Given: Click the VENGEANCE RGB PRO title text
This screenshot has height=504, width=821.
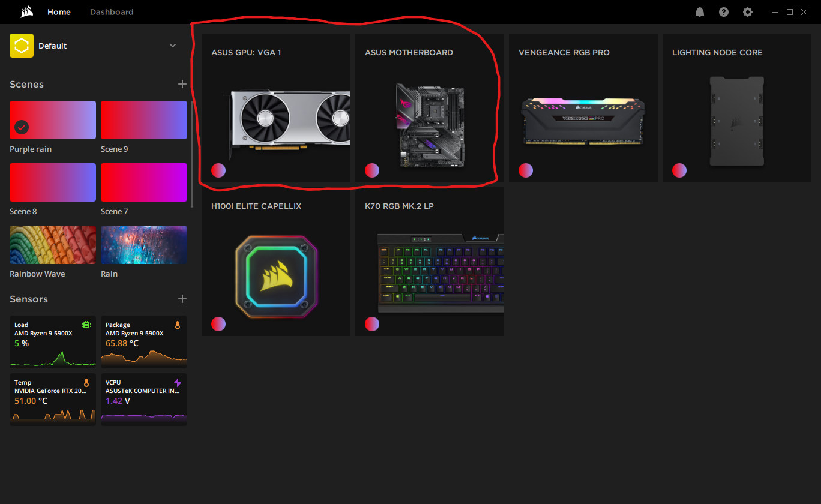Looking at the screenshot, I should [x=564, y=52].
